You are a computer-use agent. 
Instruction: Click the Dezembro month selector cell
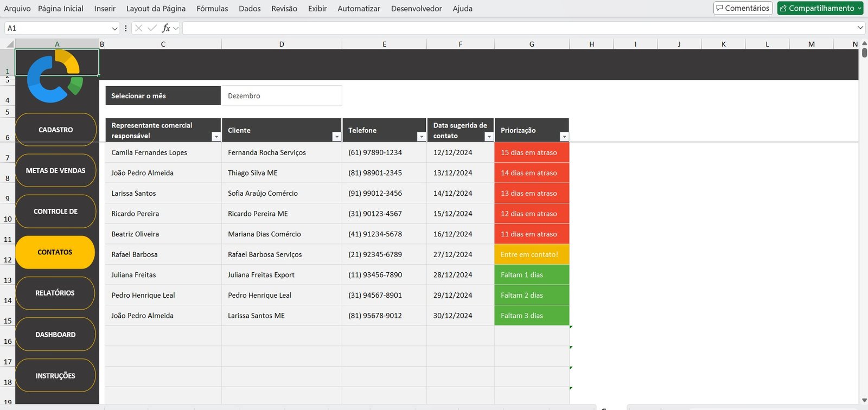(281, 96)
